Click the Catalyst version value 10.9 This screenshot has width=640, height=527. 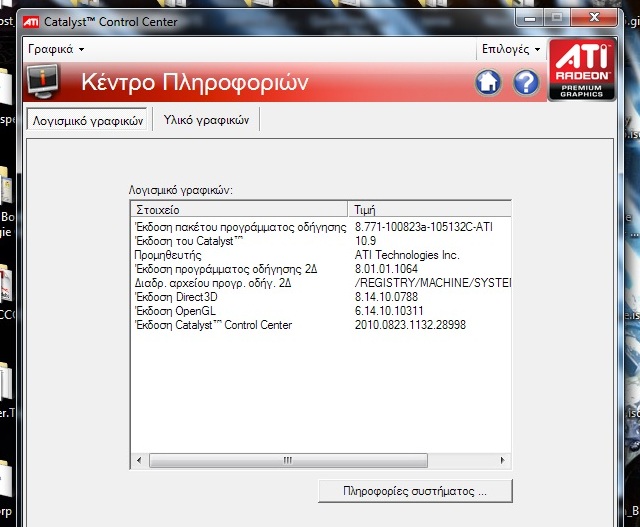[365, 241]
